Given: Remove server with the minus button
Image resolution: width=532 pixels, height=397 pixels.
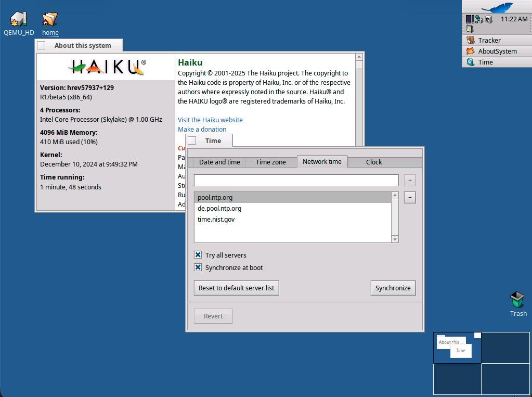Looking at the screenshot, I should tap(410, 197).
